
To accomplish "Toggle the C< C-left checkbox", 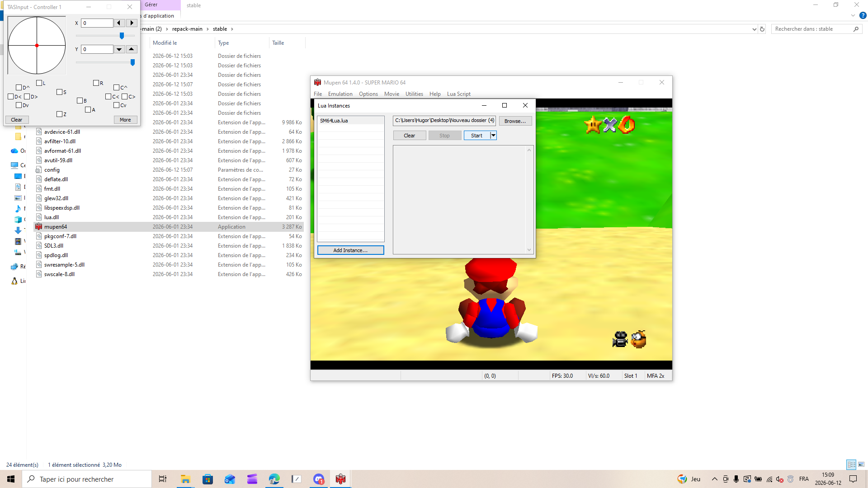I will [x=108, y=97].
